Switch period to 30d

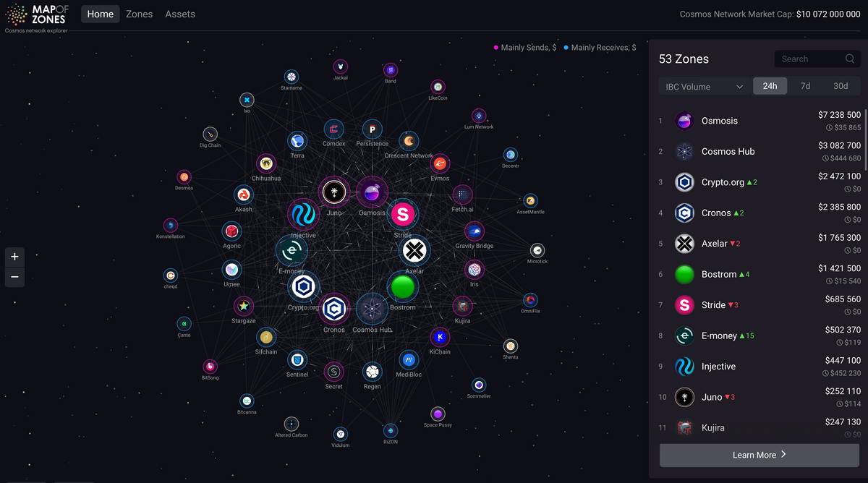(841, 86)
